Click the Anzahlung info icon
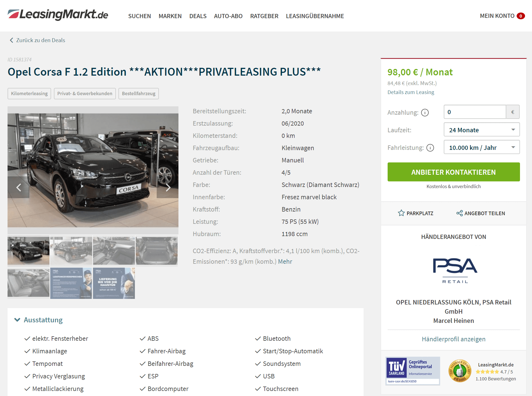The image size is (532, 396). coord(425,112)
